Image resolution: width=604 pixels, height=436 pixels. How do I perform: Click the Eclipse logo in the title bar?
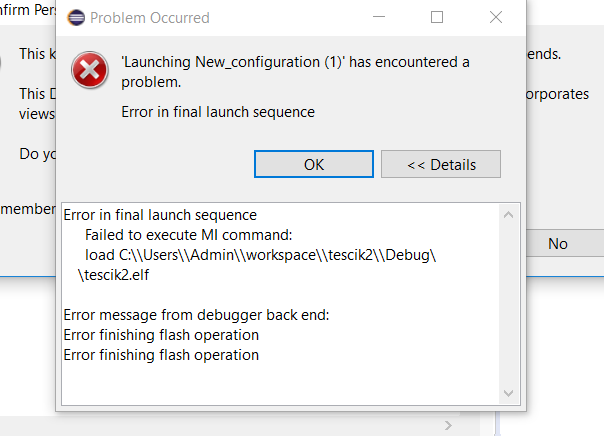tap(76, 18)
